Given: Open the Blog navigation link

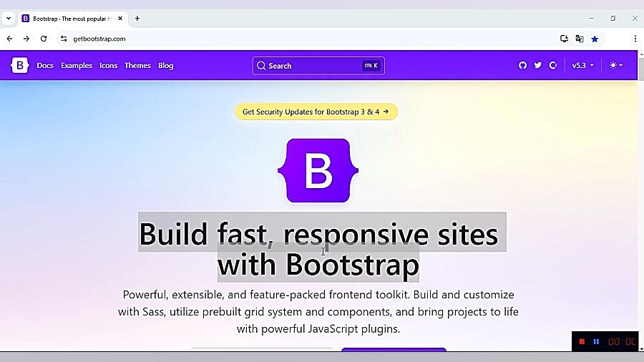Looking at the screenshot, I should pyautogui.click(x=165, y=66).
